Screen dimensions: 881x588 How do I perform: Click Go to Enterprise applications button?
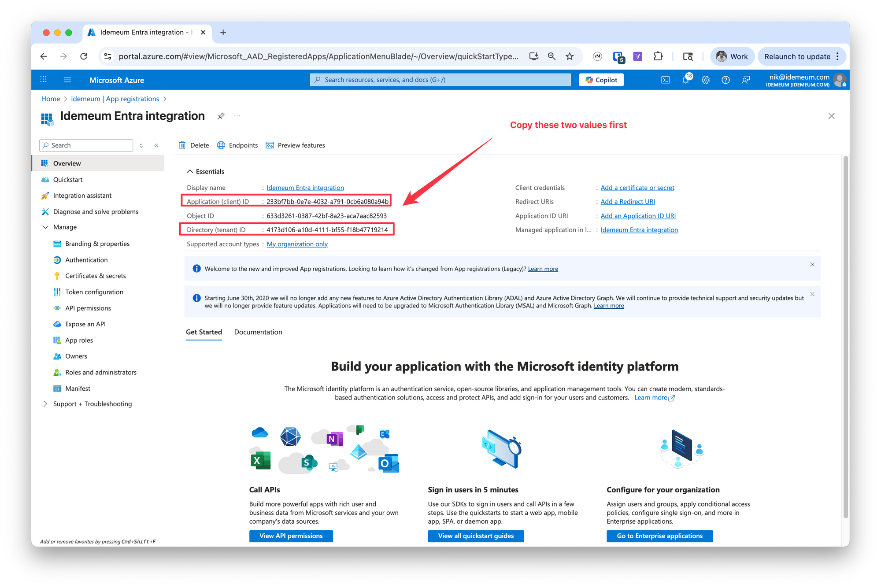click(659, 536)
